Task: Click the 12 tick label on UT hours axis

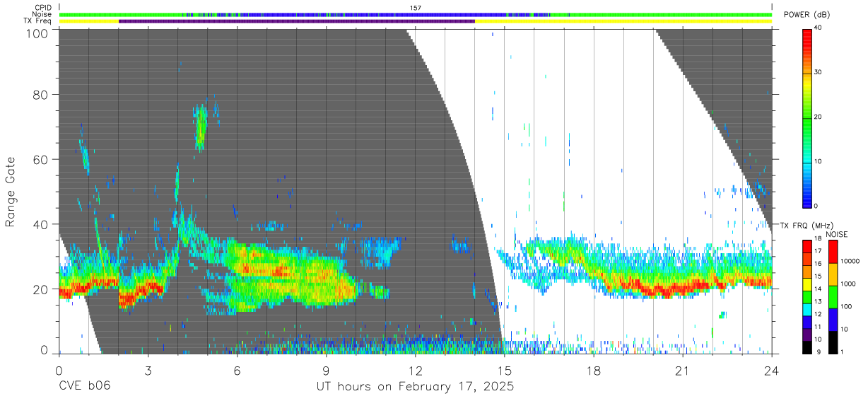Action: [416, 371]
